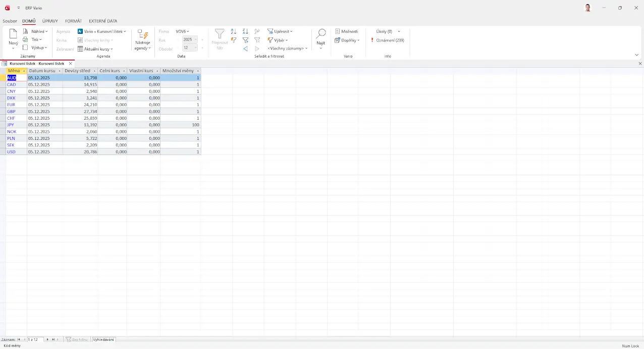Click the Oznámení (239) notifications
The image size is (644, 349).
387,40
